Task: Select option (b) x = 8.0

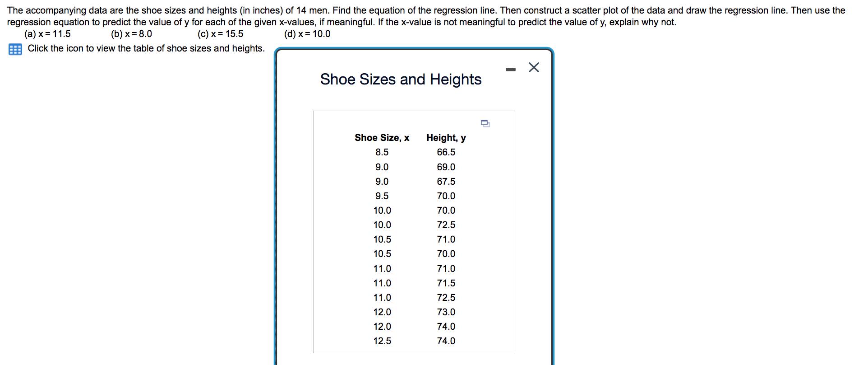Action: click(x=131, y=34)
